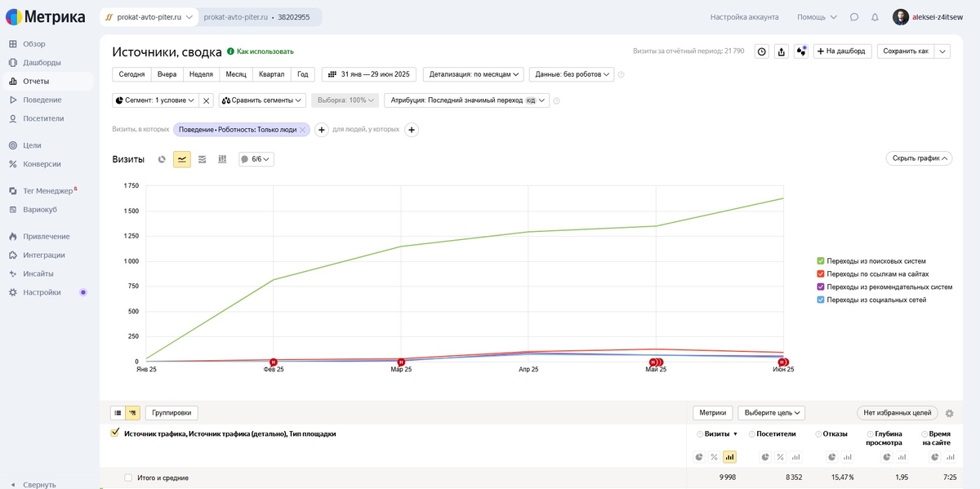980x489 pixels.
Task: Open table settings gear icon
Action: click(949, 413)
